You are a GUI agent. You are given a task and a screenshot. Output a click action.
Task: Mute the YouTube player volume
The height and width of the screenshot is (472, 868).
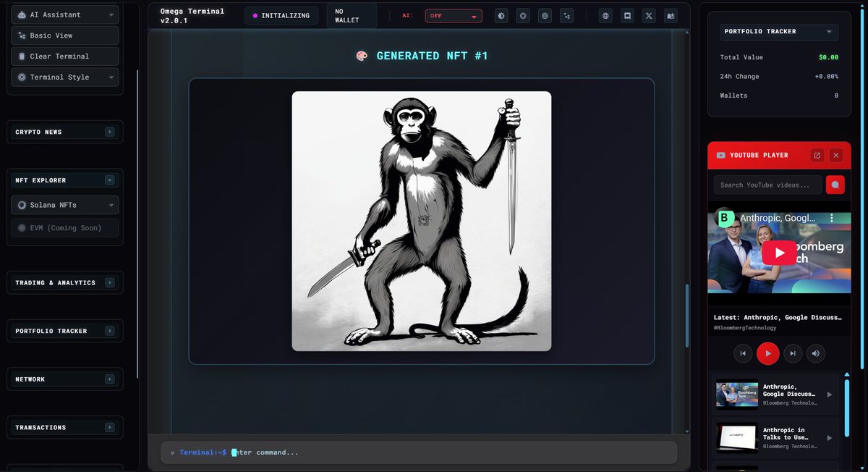[x=816, y=353]
